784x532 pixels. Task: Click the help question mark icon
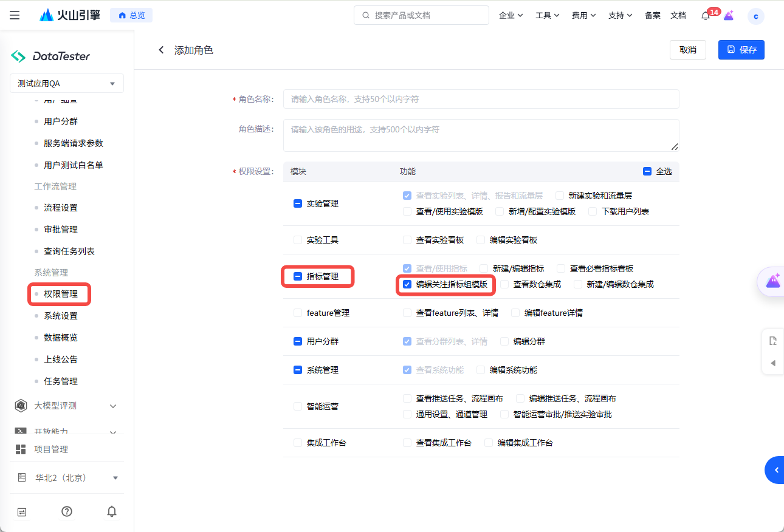click(x=67, y=511)
